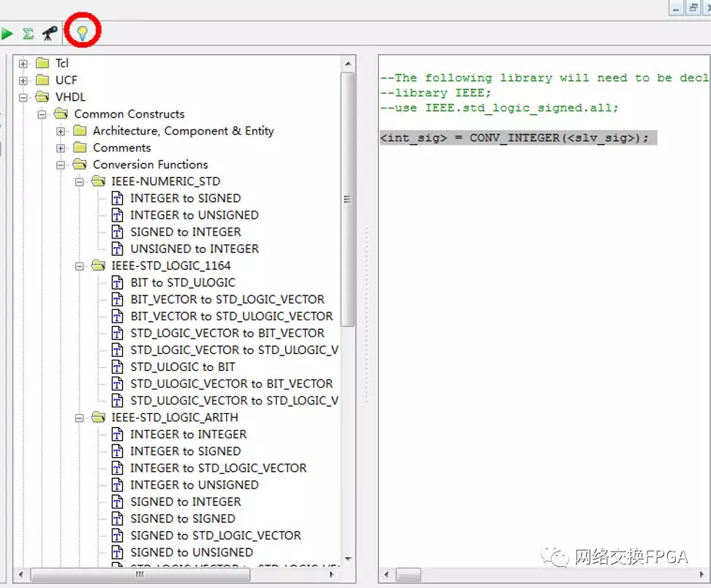The image size is (711, 588).
Task: Select the VHDL folder label
Action: point(70,97)
